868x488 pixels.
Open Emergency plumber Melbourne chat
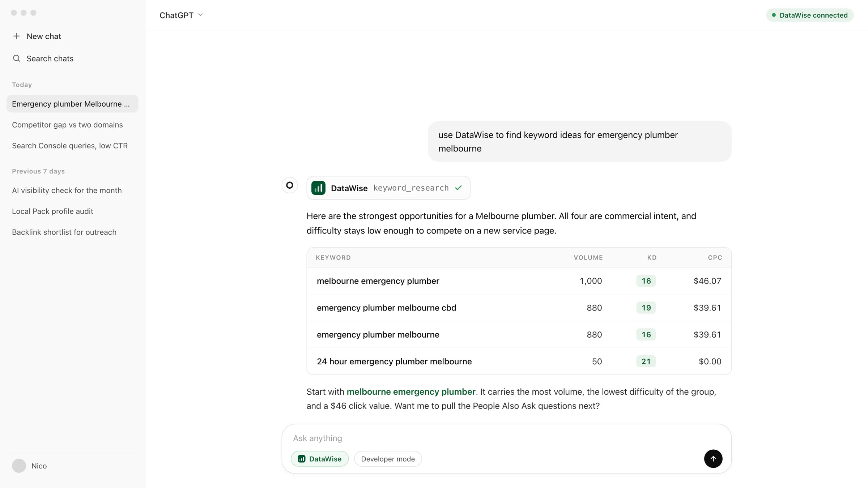coord(72,104)
